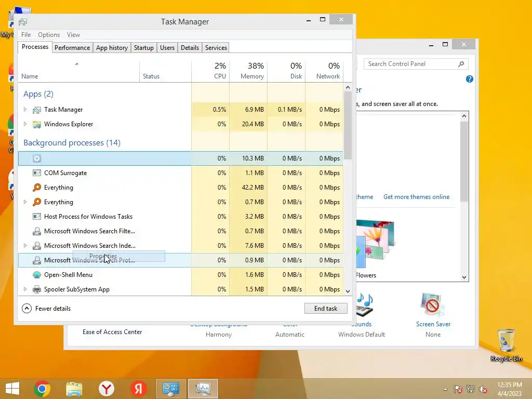Open the View menu in Task Manager
Image resolution: width=532 pixels, height=399 pixels.
pyautogui.click(x=73, y=35)
